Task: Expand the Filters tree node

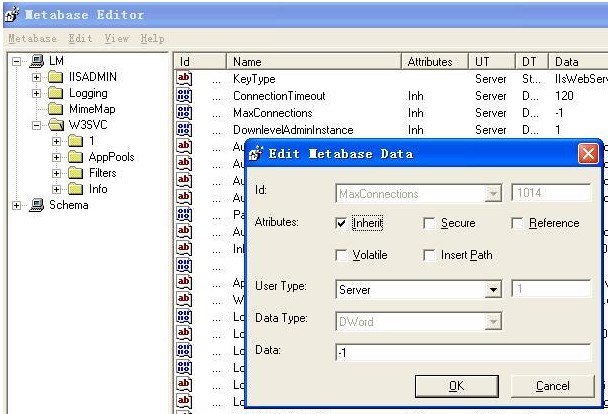Action: point(58,173)
